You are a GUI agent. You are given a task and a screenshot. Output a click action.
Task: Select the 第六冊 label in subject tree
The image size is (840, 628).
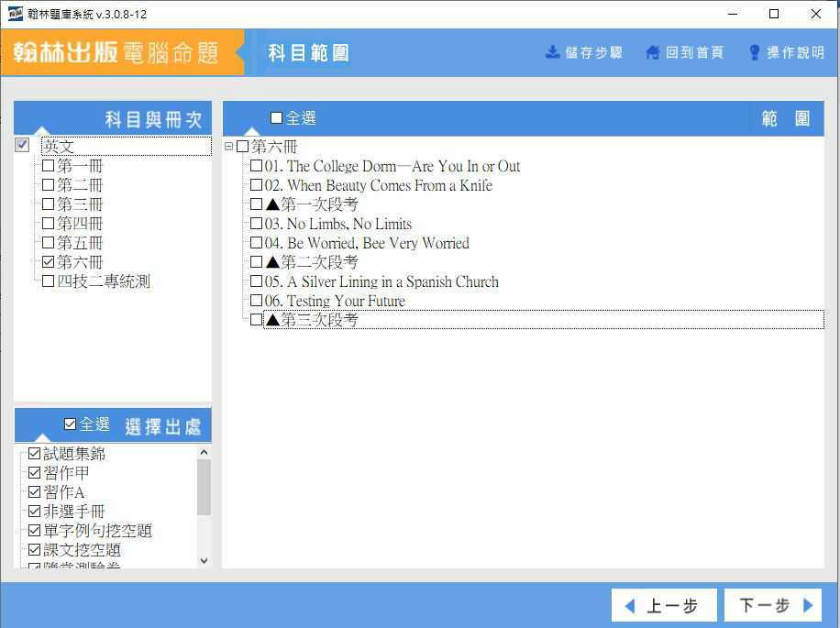click(x=80, y=262)
